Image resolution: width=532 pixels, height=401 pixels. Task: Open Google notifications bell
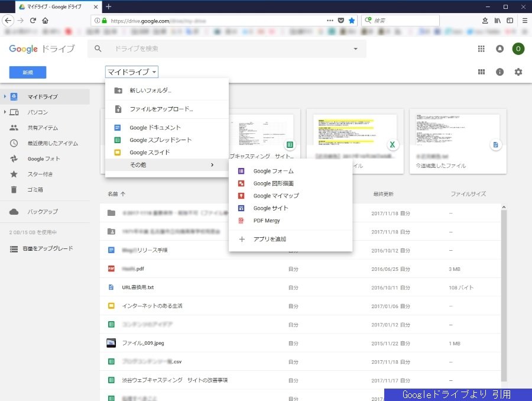499,49
